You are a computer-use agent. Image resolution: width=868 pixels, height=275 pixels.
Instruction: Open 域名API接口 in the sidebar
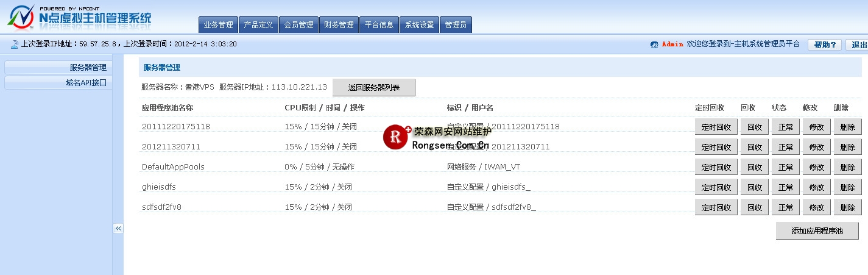coord(58,82)
